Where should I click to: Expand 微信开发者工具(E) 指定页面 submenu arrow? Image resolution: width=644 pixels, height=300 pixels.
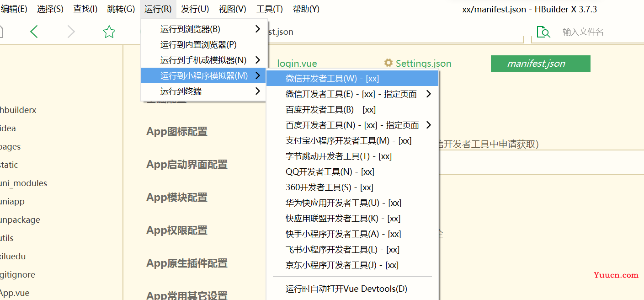click(429, 94)
